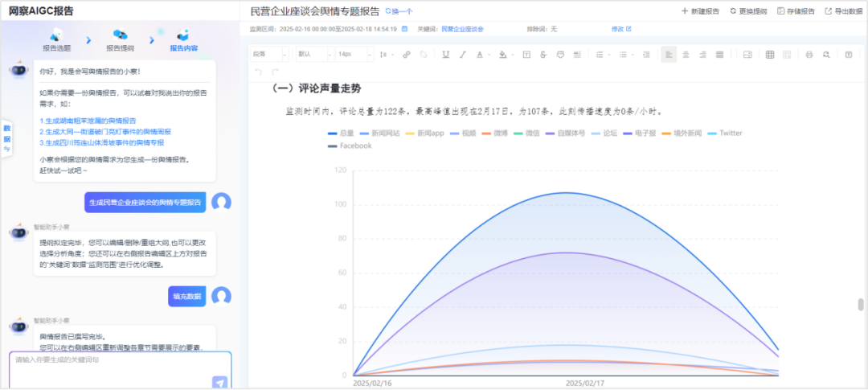Click the undo arrow
The width and height of the screenshot is (868, 390).
[258, 72]
